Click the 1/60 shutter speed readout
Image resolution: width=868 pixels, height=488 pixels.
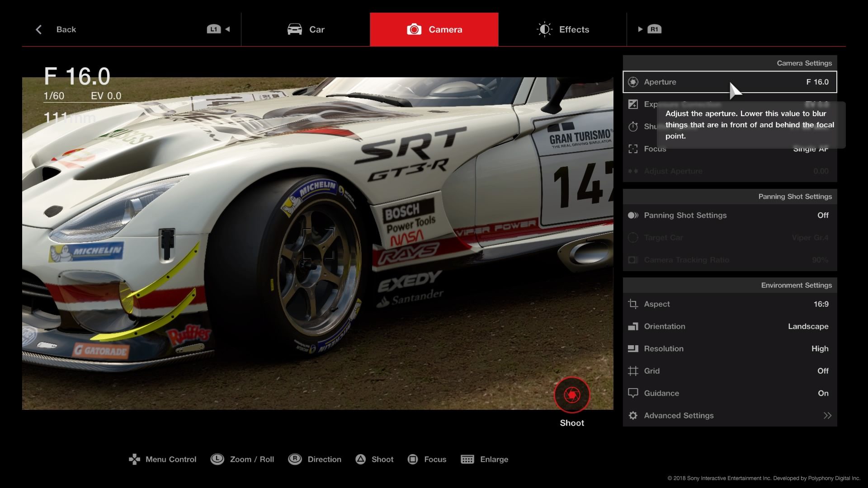54,96
